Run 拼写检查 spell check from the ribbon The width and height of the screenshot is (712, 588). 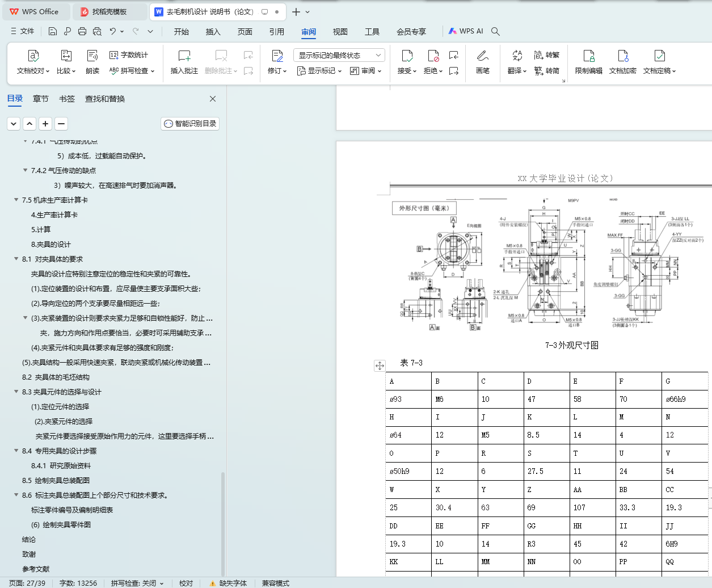point(132,71)
